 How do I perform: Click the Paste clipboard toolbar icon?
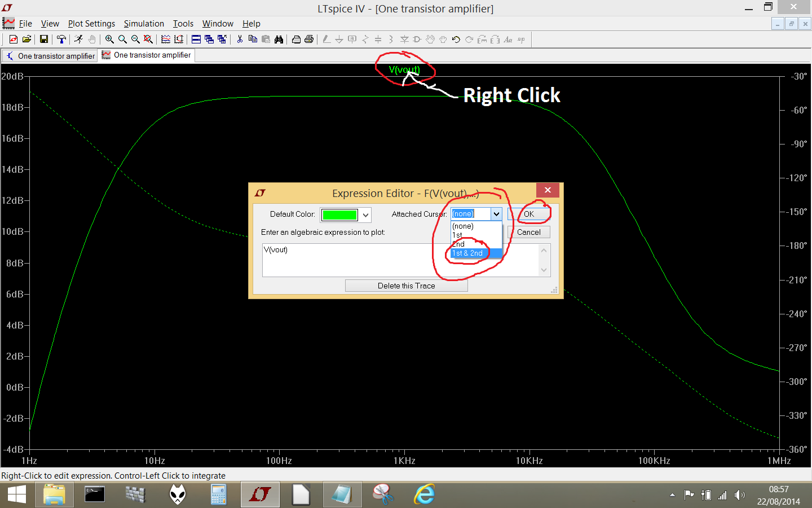tap(266, 40)
